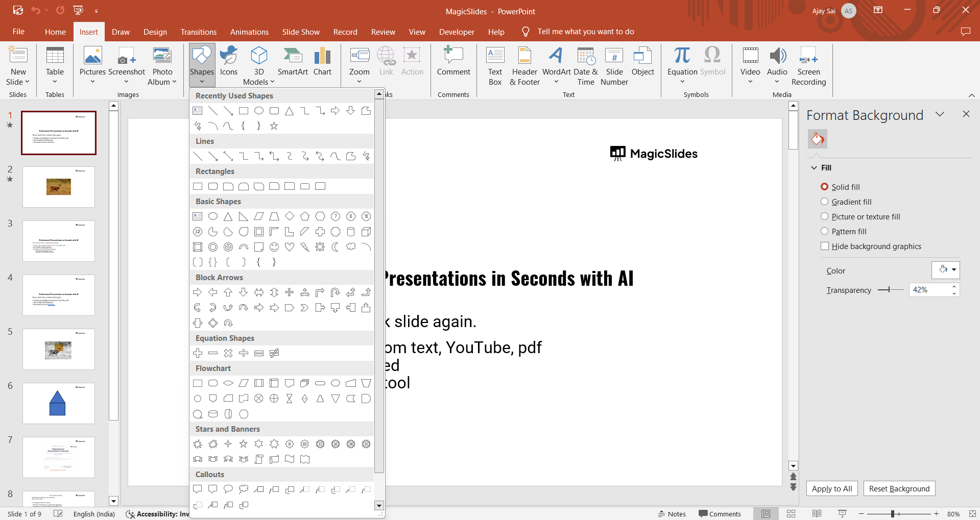Click the Apply to All button

coord(831,488)
